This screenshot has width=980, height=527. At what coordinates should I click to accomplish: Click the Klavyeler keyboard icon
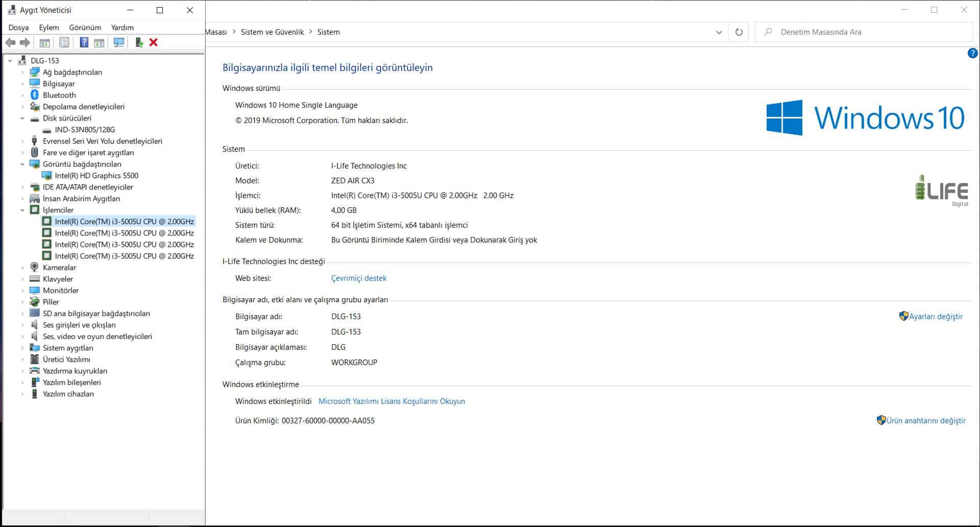coord(34,279)
